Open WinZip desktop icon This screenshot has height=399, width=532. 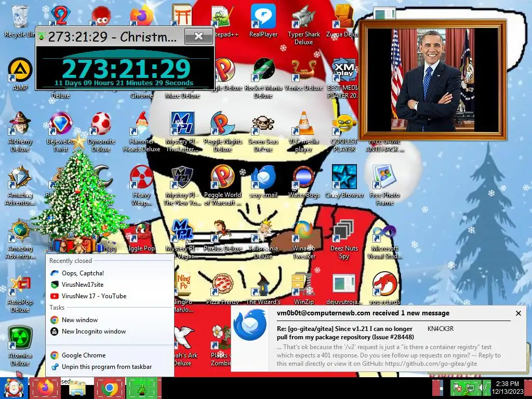coord(303,288)
